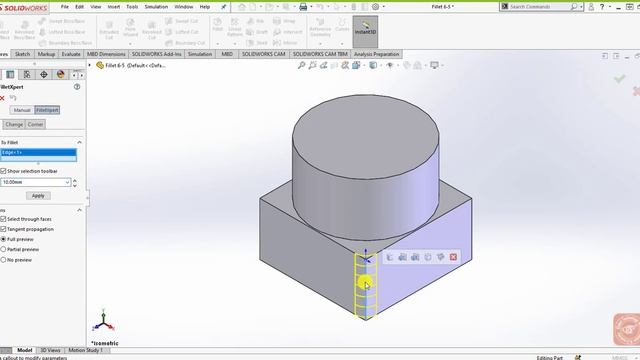640x360 pixels.
Task: Click the Fillet 6-5 part icon
Action: click(100, 65)
